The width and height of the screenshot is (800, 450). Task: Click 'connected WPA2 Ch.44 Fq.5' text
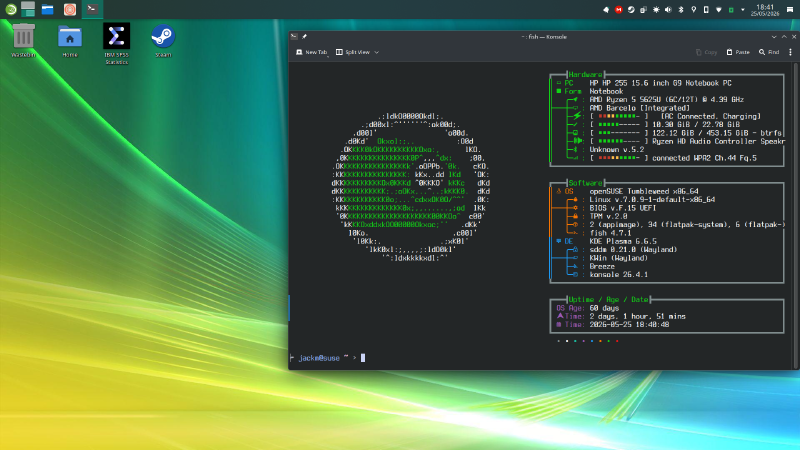[704, 158]
